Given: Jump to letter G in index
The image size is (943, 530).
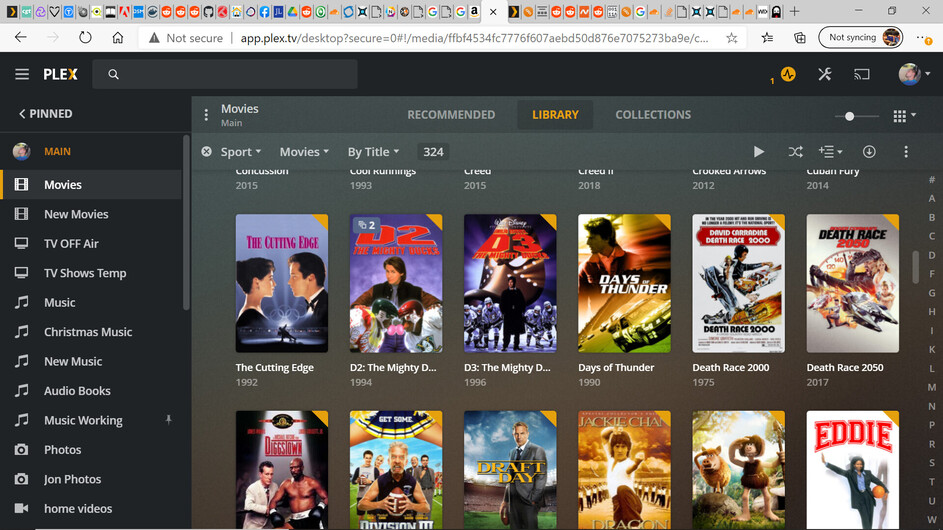Looking at the screenshot, I should click(932, 293).
